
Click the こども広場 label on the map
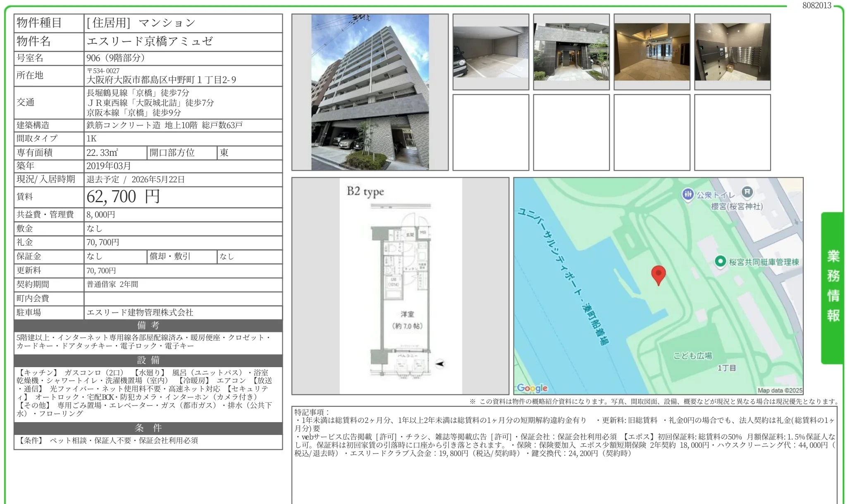pyautogui.click(x=692, y=356)
